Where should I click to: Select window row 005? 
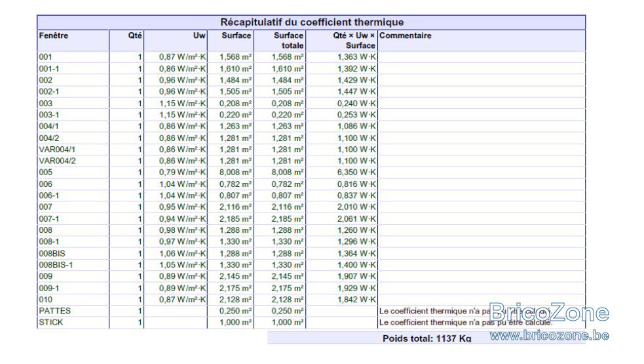click(311, 172)
